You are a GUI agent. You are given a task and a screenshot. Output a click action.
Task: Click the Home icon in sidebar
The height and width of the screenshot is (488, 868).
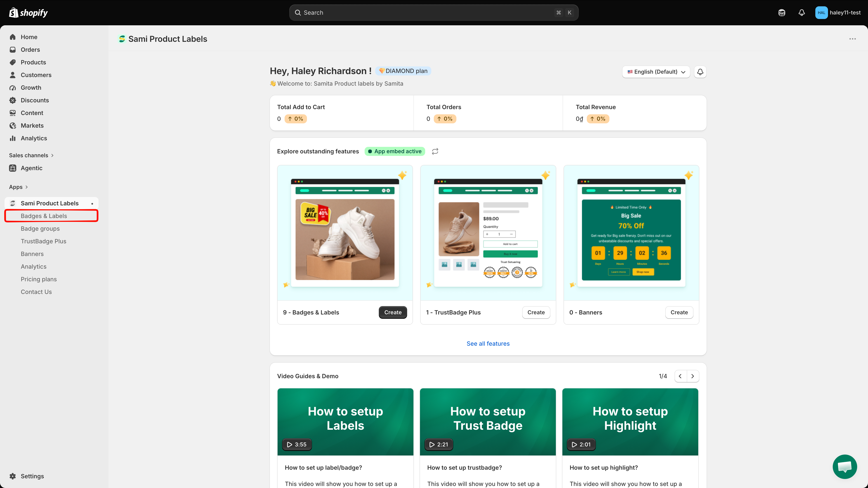coord(13,37)
